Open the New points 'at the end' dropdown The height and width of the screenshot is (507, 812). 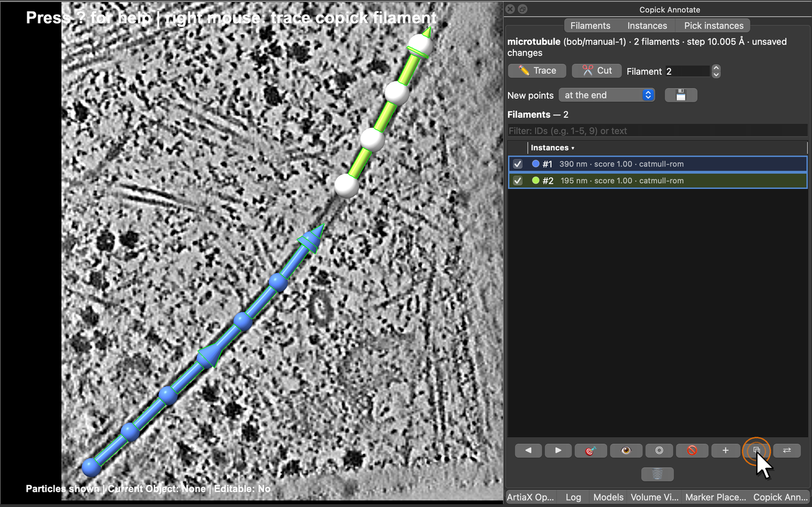pyautogui.click(x=607, y=95)
